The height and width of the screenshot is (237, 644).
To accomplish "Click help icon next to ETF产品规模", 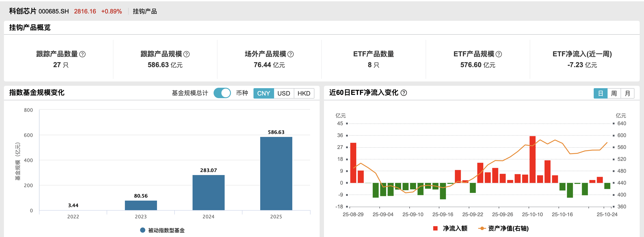I will click(x=499, y=54).
